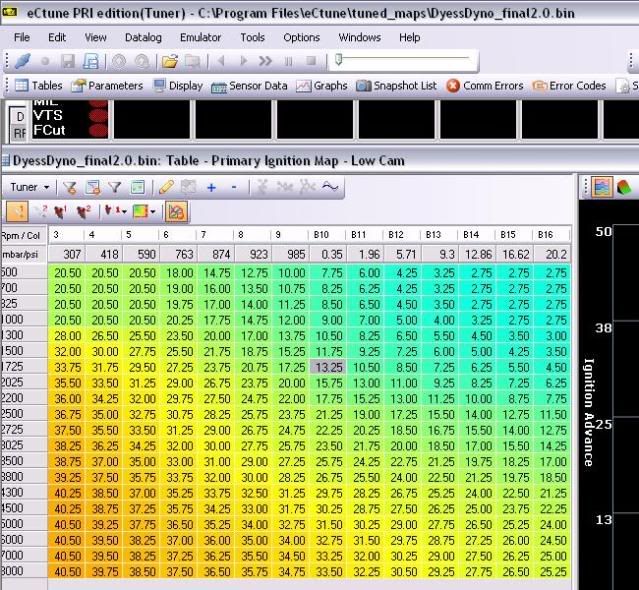
Task: View the Error Codes list
Action: click(x=570, y=86)
